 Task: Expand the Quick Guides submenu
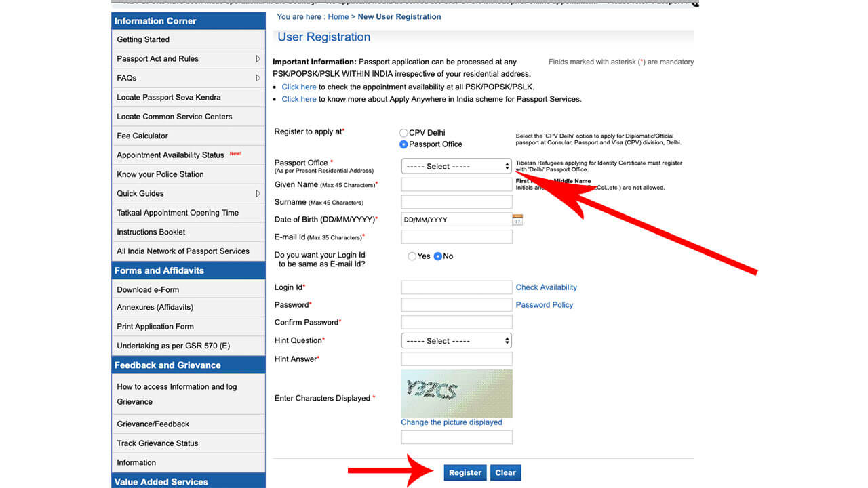(x=258, y=193)
